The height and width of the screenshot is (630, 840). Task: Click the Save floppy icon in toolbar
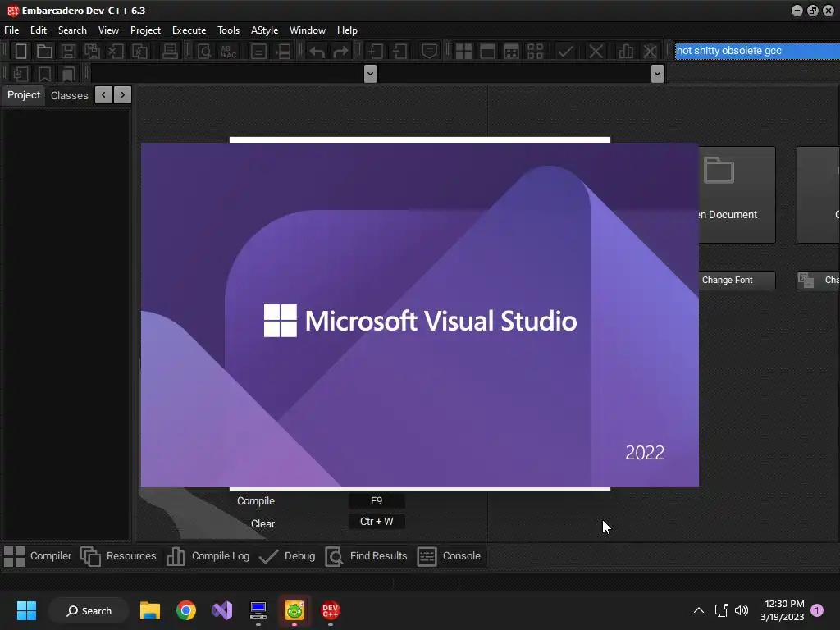click(x=68, y=52)
